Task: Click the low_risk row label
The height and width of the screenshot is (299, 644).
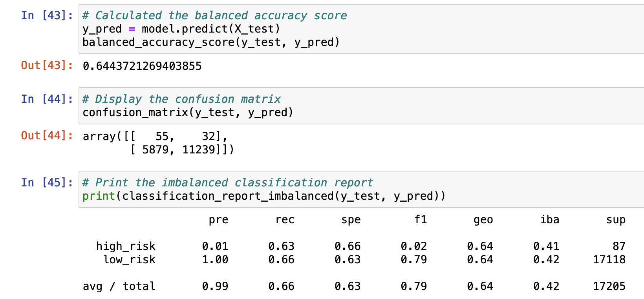Action: click(129, 260)
